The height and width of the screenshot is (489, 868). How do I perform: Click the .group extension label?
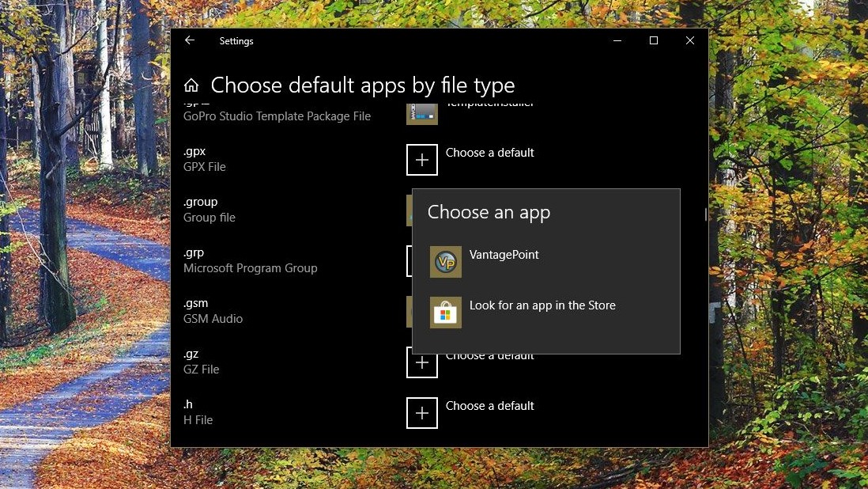coord(200,202)
